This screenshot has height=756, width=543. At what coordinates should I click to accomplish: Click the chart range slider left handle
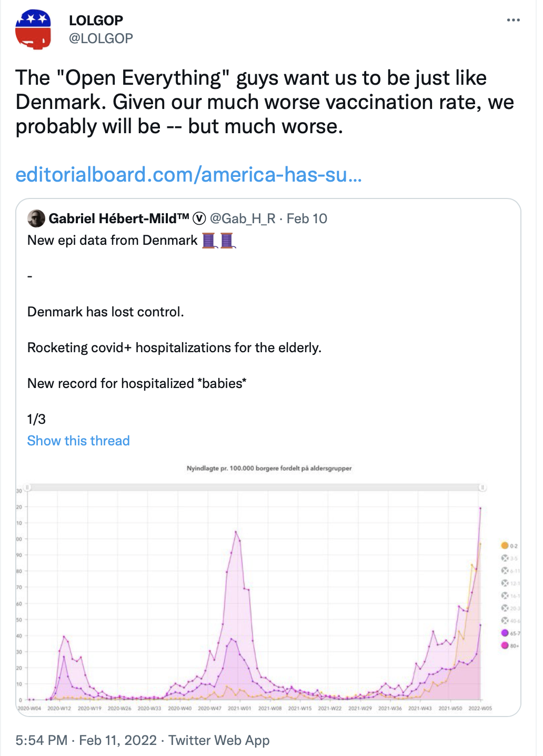(x=28, y=488)
